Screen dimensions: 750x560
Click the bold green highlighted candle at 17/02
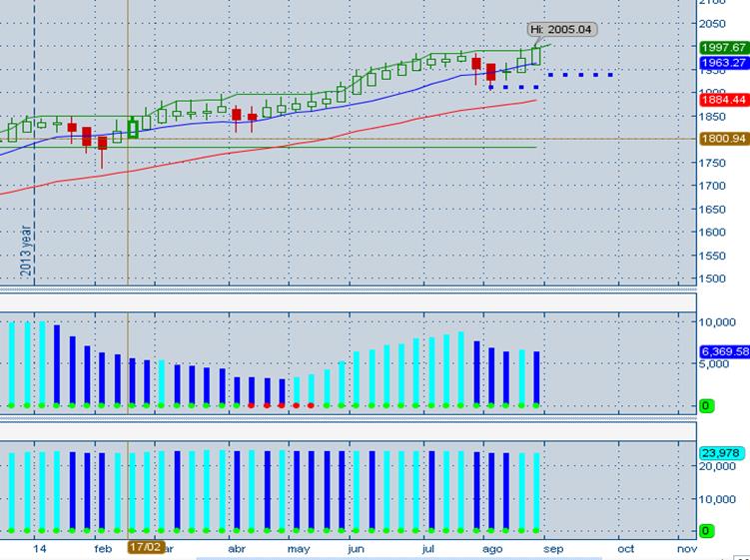133,128
